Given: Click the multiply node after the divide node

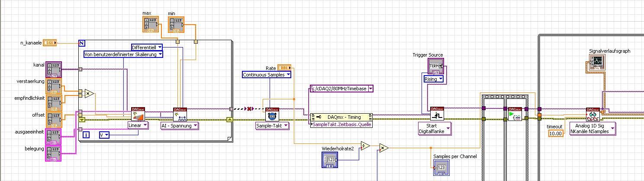Looking at the screenshot, I should pos(384,148).
